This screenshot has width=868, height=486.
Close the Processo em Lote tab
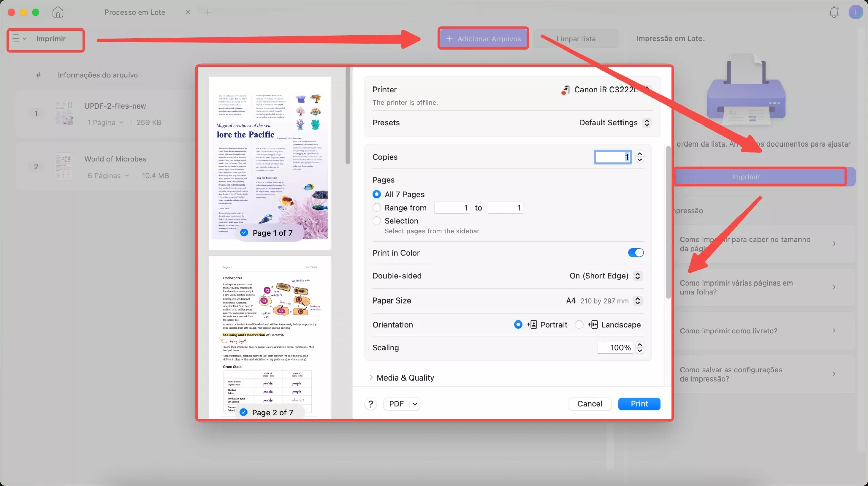pos(188,12)
